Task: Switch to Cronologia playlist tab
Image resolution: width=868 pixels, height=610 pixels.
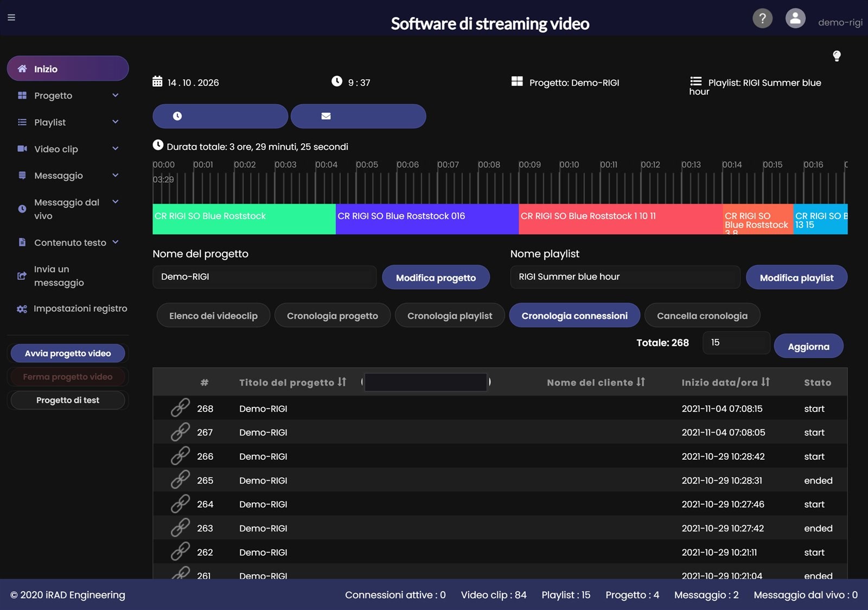Action: point(450,315)
